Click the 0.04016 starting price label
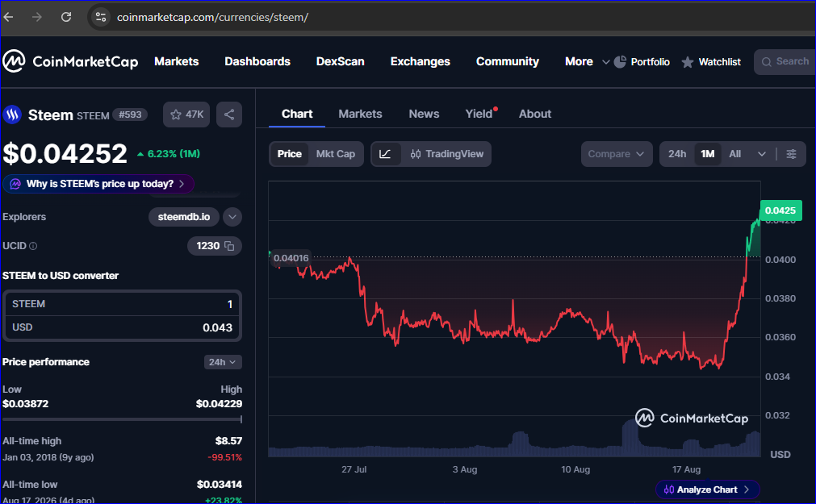This screenshot has width=816, height=504. pos(291,258)
